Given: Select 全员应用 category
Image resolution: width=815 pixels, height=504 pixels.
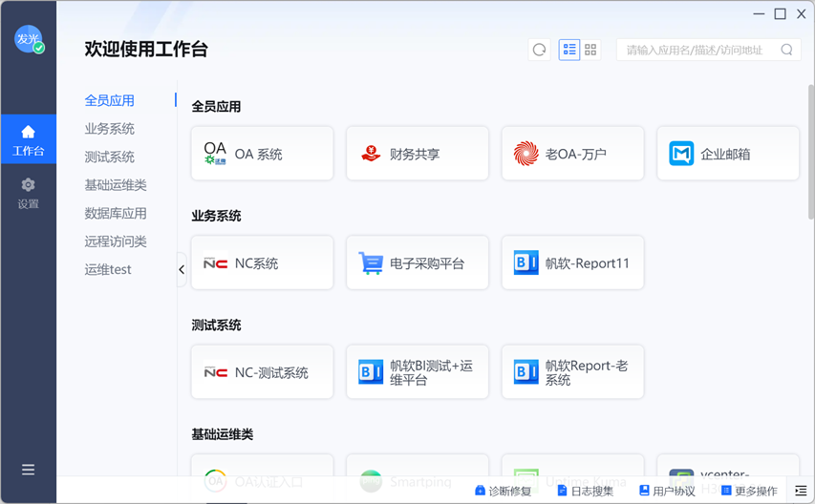Looking at the screenshot, I should point(110,100).
